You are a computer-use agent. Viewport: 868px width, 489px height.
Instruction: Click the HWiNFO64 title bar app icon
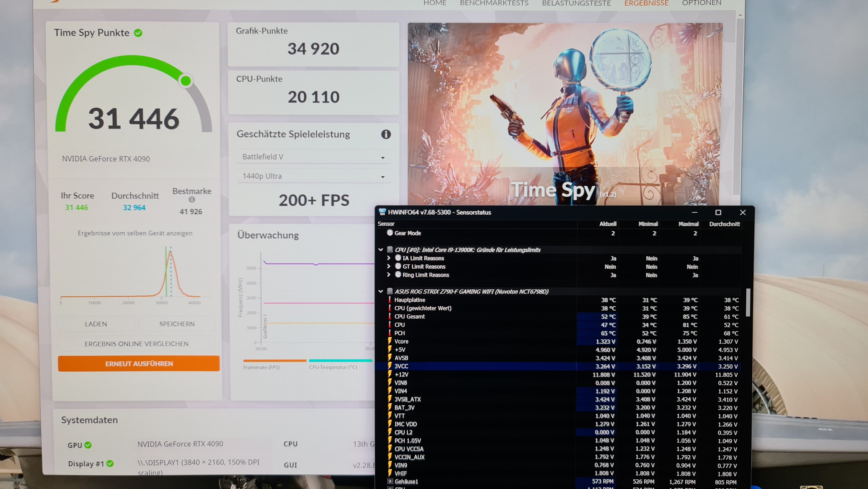(382, 212)
